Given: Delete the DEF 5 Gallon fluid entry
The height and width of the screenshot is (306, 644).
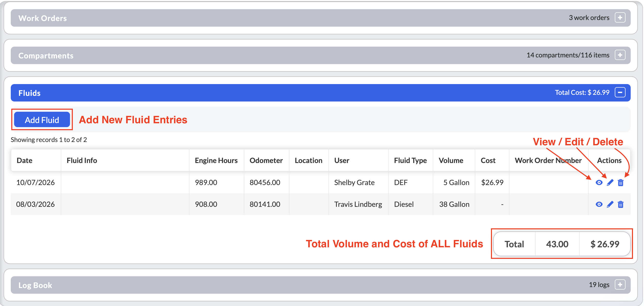Looking at the screenshot, I should point(621,182).
